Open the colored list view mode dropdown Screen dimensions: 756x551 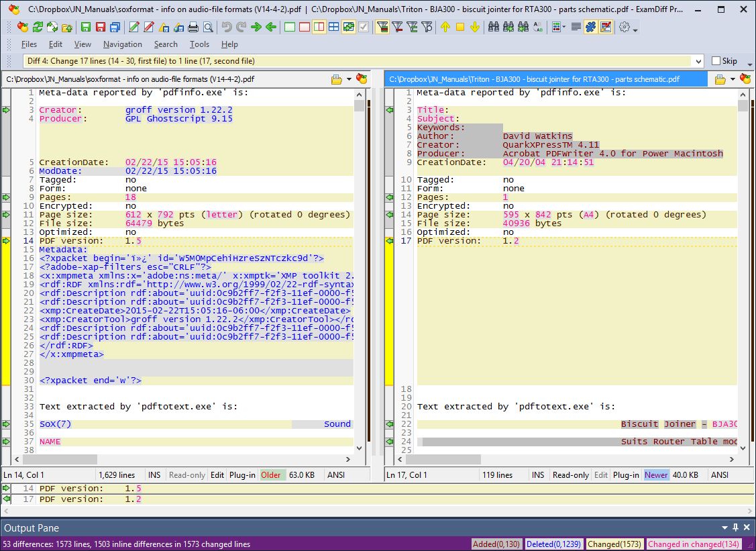click(x=564, y=28)
